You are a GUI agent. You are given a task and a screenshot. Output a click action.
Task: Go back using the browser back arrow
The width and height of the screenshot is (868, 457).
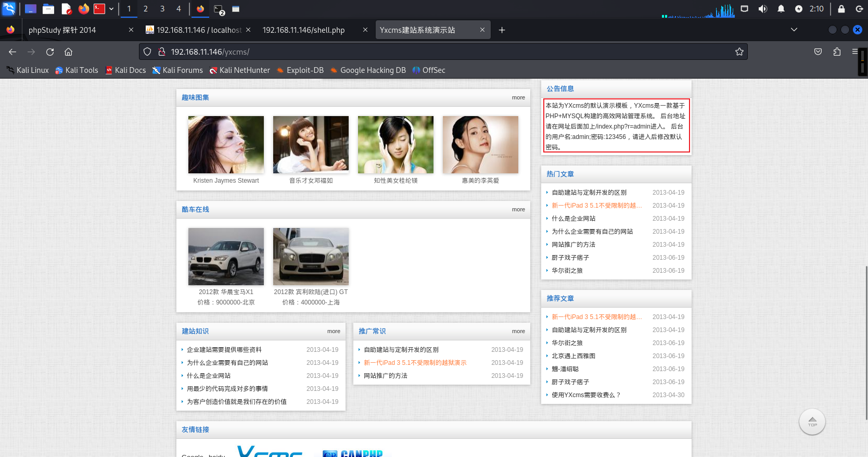pyautogui.click(x=12, y=52)
